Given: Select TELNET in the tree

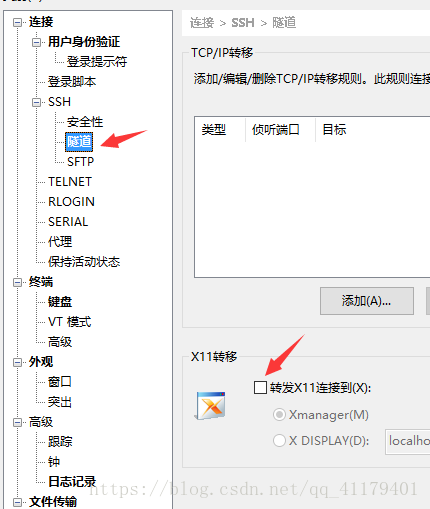Looking at the screenshot, I should point(70,182).
